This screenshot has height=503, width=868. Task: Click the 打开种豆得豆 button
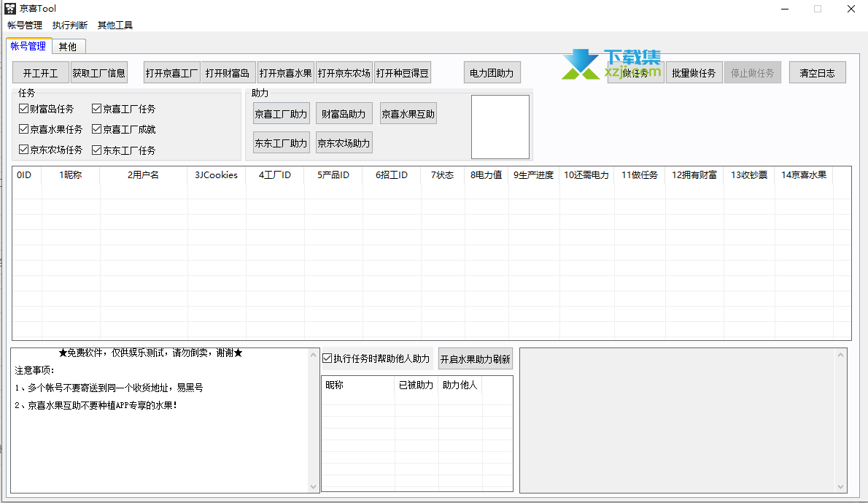403,72
